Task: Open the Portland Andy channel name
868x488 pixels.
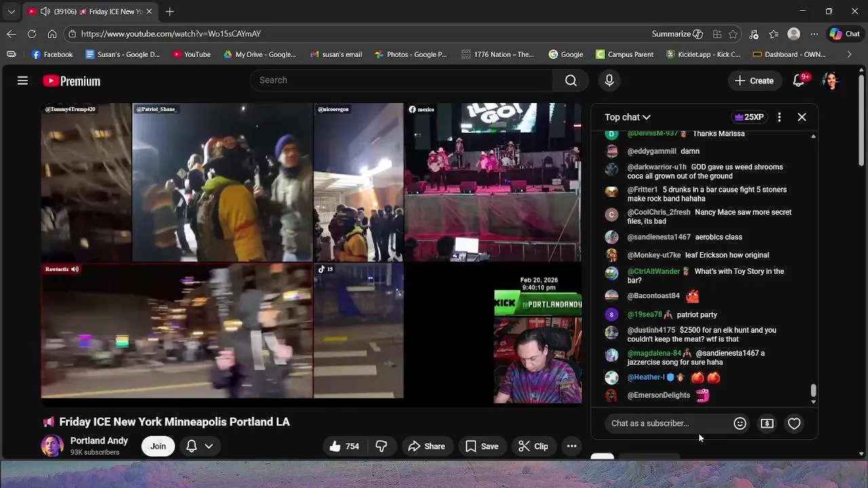Action: click(x=99, y=441)
